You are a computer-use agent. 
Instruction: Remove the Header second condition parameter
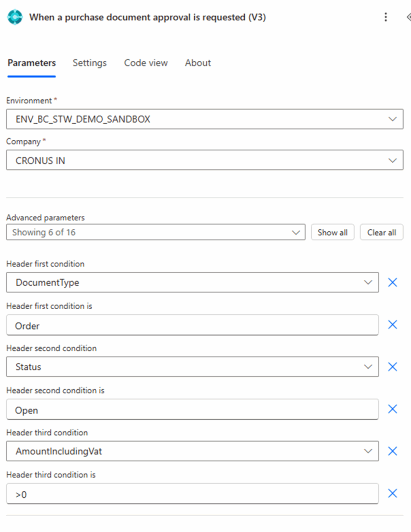(393, 367)
